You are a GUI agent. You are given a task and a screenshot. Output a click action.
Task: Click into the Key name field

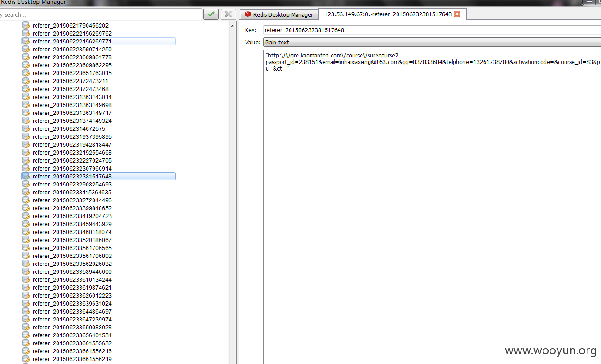(432, 30)
